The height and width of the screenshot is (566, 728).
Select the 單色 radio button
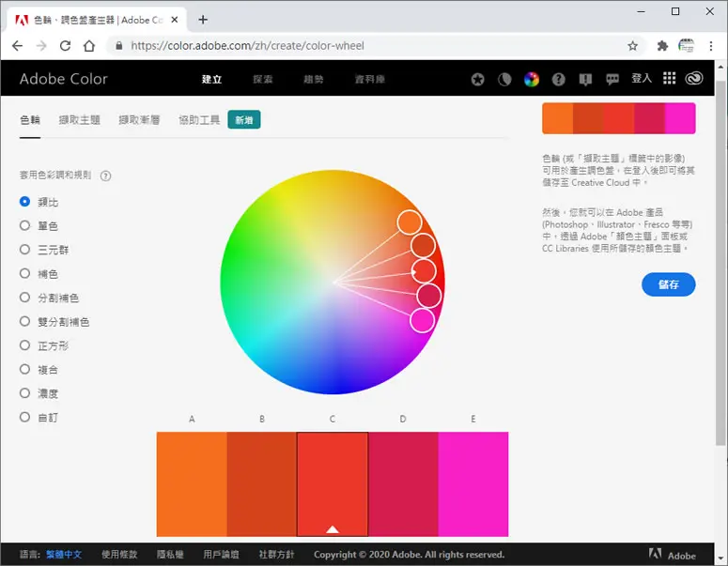point(24,225)
